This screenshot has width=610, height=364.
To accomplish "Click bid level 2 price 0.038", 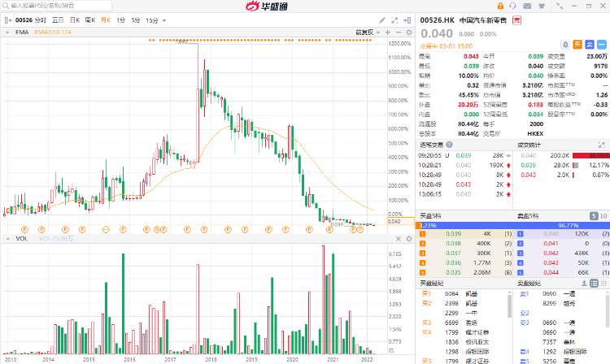I will (x=453, y=244).
